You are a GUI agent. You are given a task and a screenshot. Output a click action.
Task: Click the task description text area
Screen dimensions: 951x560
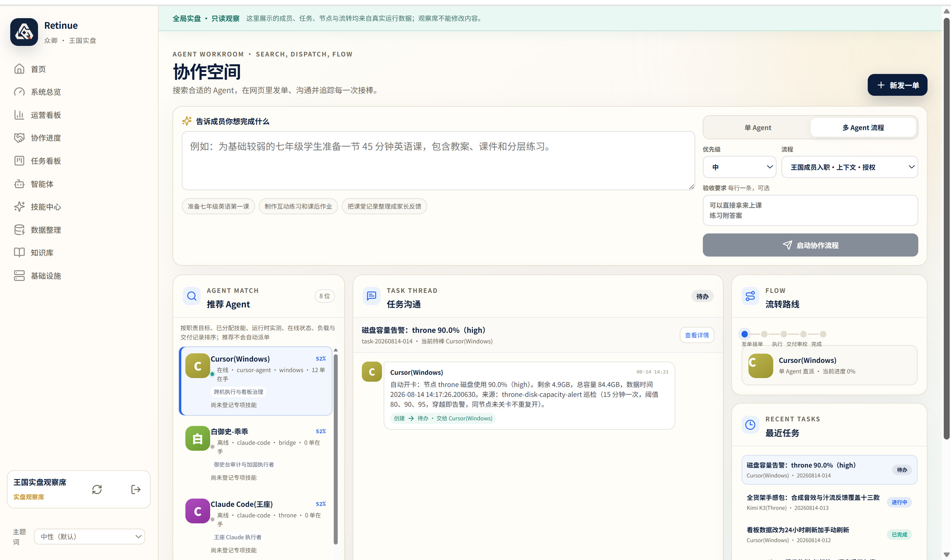coord(438,161)
